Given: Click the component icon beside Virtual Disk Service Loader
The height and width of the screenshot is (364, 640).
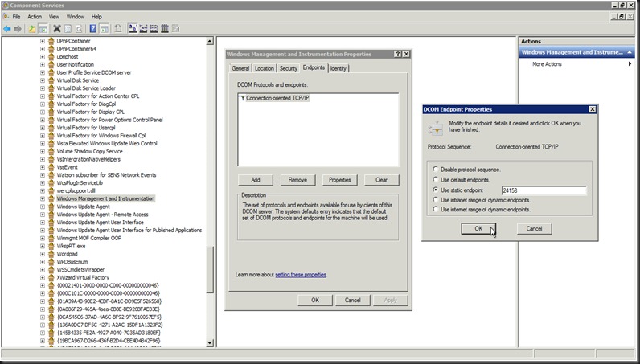Looking at the screenshot, I should [51, 88].
